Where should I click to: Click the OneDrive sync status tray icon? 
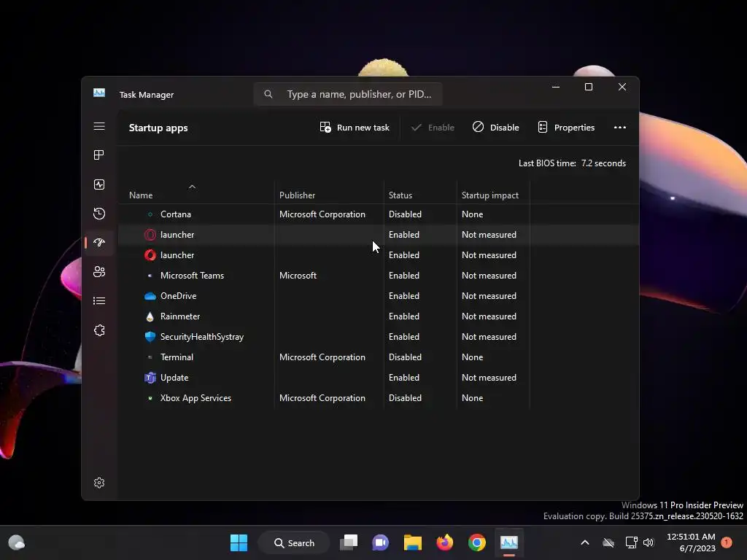[x=608, y=542]
